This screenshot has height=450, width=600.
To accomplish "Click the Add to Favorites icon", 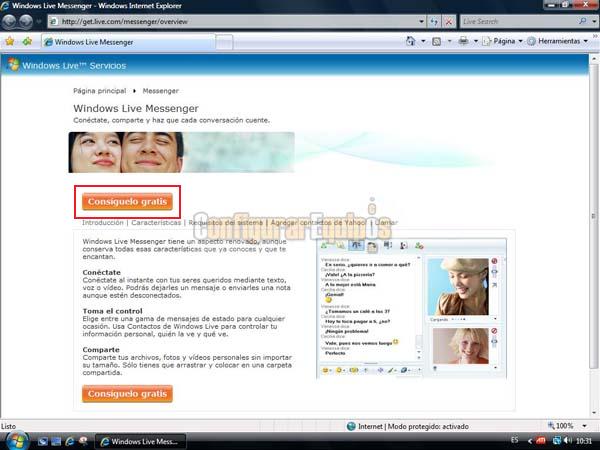I will click(27, 41).
